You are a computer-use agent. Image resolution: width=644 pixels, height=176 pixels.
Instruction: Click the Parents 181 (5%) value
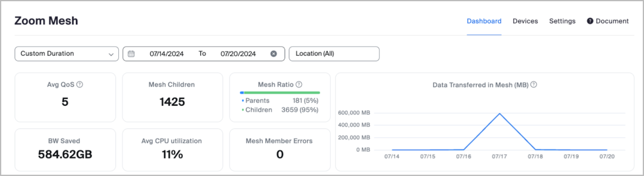click(305, 101)
